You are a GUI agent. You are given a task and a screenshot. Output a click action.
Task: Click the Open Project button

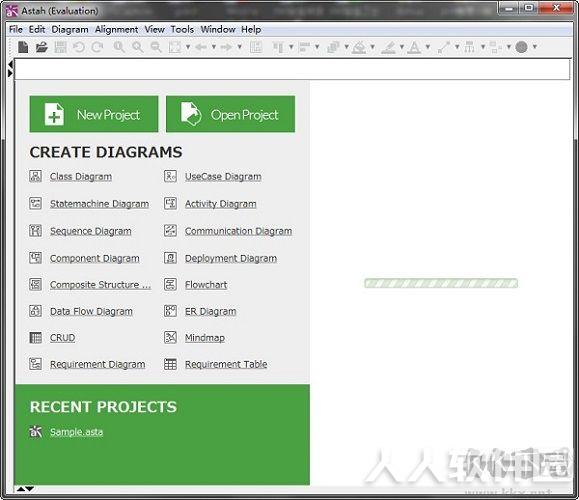click(230, 114)
